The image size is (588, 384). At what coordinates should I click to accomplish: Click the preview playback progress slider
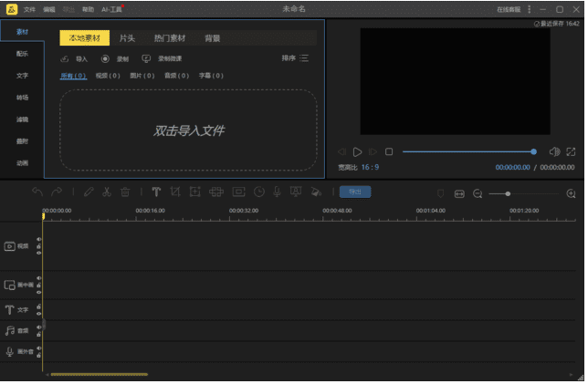pyautogui.click(x=467, y=151)
